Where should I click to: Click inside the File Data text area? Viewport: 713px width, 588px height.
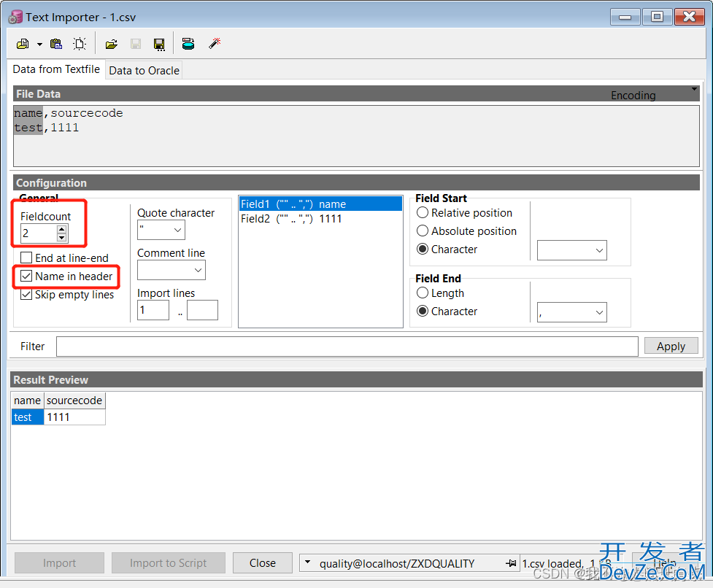(x=356, y=136)
